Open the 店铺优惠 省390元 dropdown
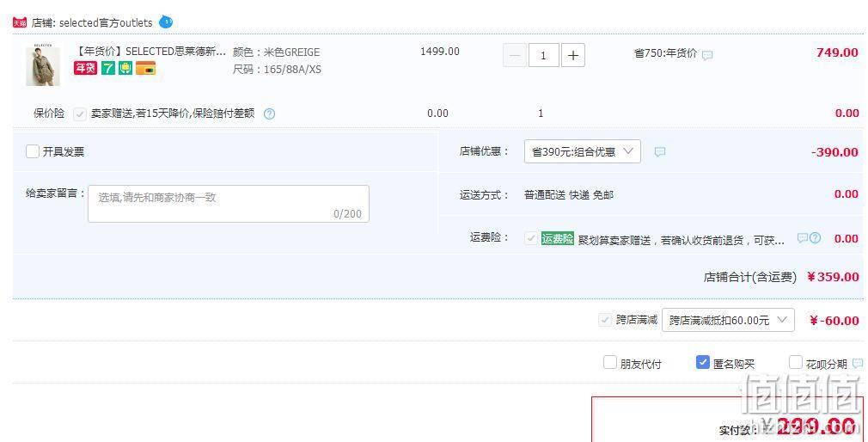 coord(583,151)
